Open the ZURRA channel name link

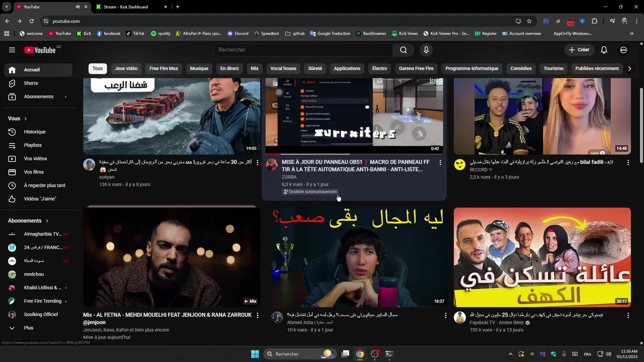[x=289, y=177]
